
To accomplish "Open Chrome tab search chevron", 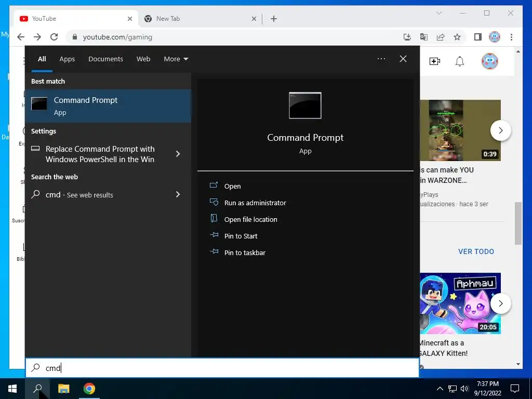I will tap(438, 13).
